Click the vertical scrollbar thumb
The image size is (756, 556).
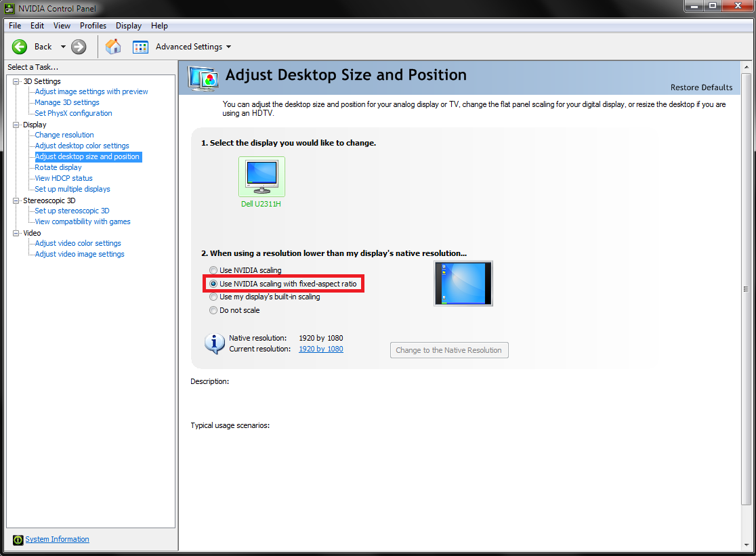746,289
